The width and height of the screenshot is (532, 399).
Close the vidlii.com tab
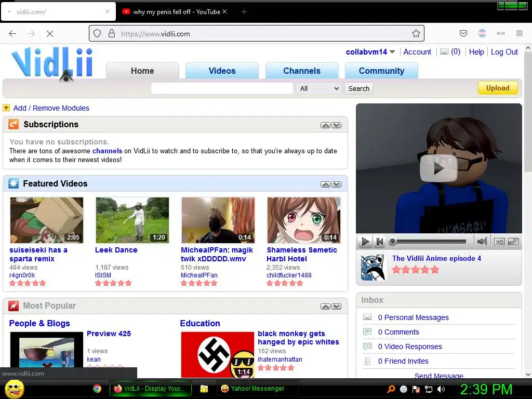coord(107,11)
